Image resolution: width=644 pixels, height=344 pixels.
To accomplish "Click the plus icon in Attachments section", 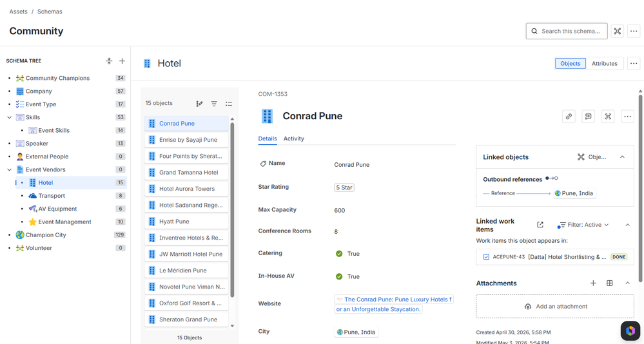I will coord(593,283).
